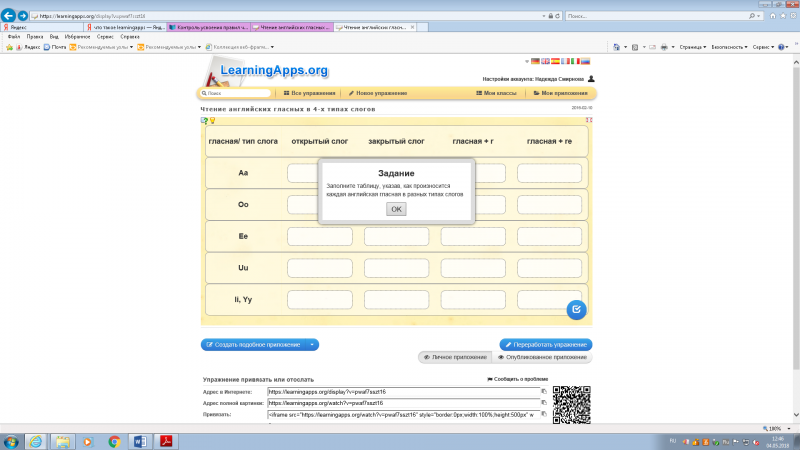
Task: Open browser tools gear icon
Action: (793, 16)
